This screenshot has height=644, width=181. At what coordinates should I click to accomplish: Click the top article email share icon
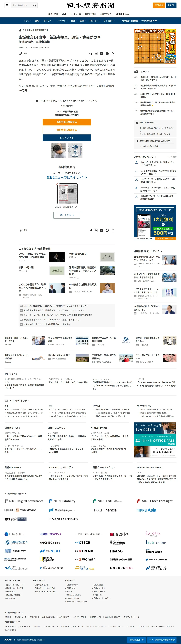(90, 54)
